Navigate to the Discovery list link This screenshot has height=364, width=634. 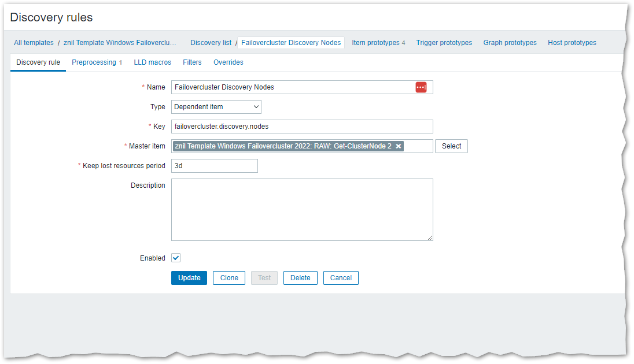click(x=211, y=43)
